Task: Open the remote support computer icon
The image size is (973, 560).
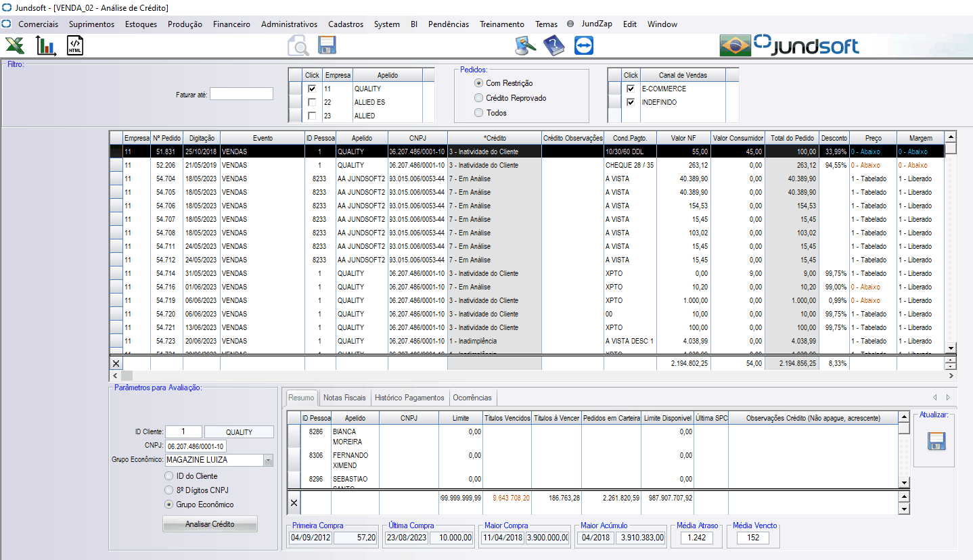Action: pyautogui.click(x=525, y=46)
